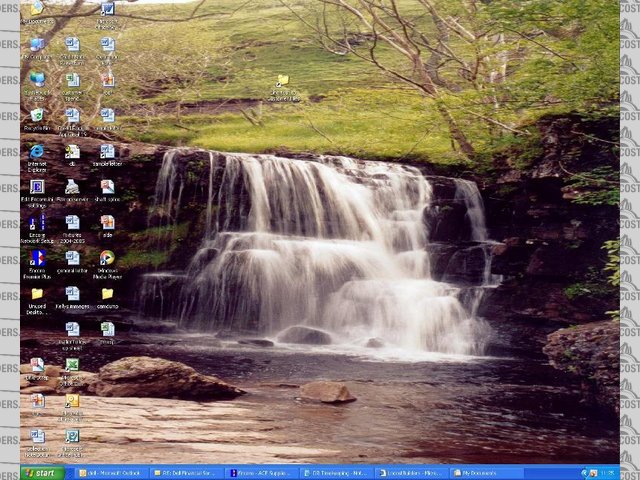Open the My Network Places icon

point(37,80)
